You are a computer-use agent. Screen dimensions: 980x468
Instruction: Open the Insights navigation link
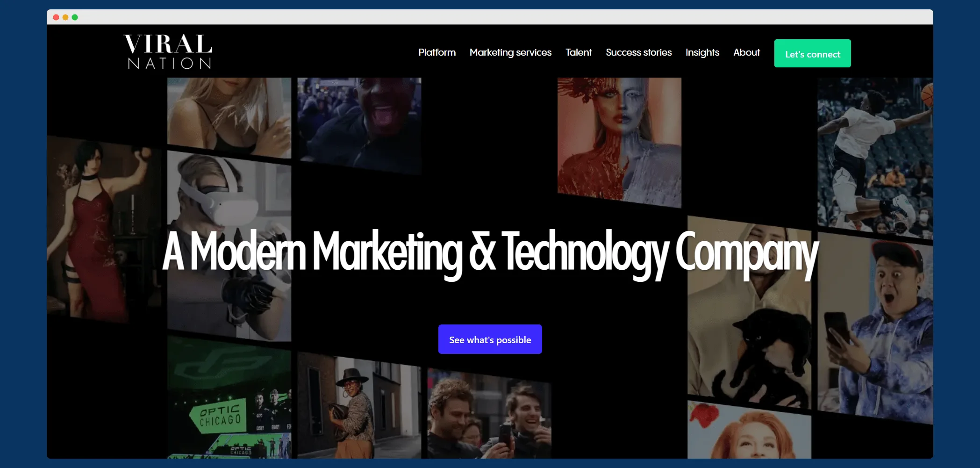702,52
